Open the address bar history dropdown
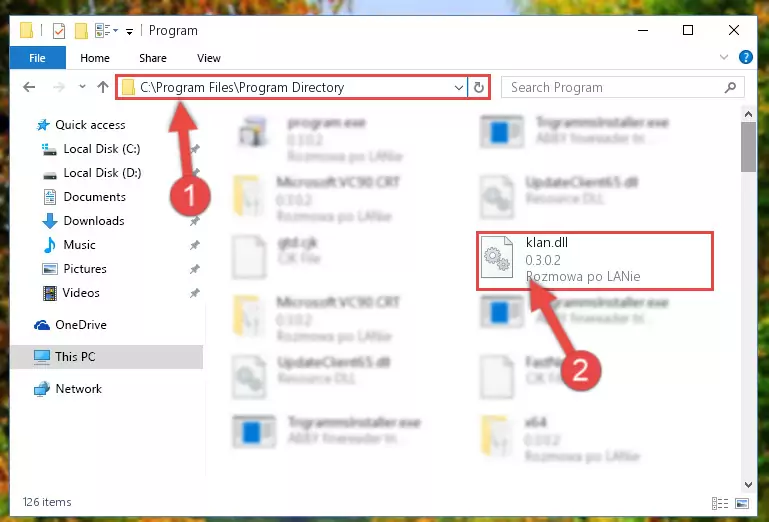This screenshot has height=522, width=769. pyautogui.click(x=459, y=88)
